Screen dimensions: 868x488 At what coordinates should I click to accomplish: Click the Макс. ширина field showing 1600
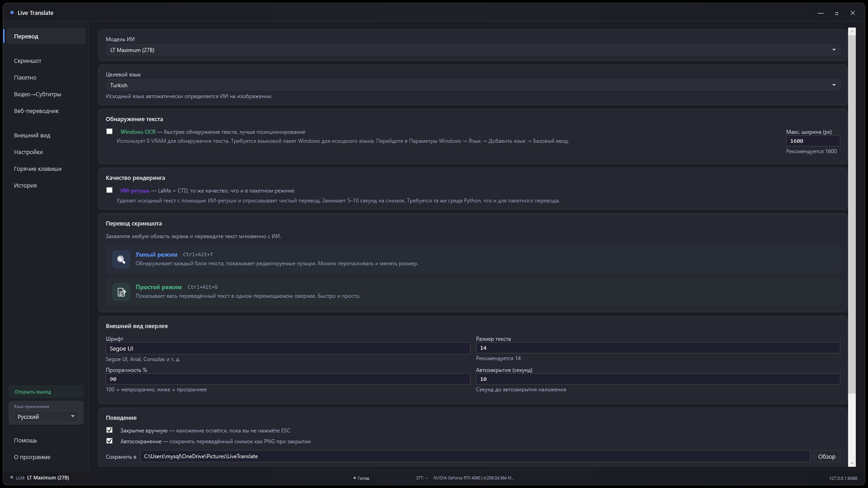tap(813, 141)
